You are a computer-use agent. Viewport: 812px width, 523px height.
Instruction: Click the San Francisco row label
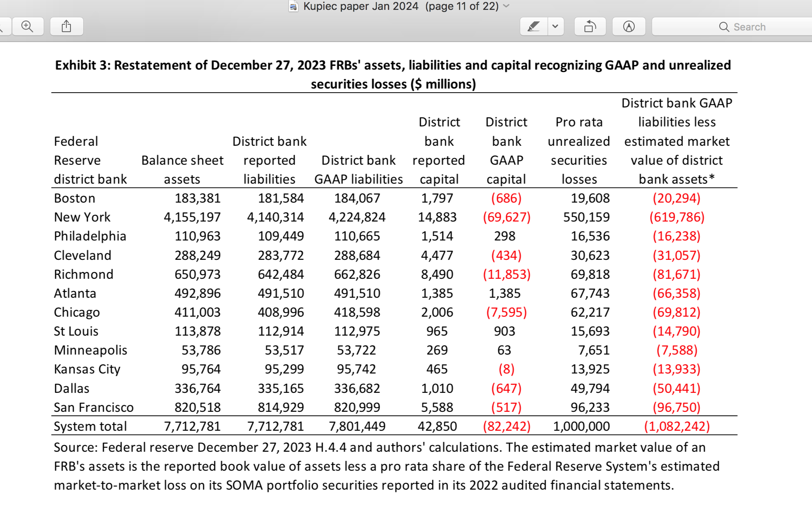tap(94, 407)
